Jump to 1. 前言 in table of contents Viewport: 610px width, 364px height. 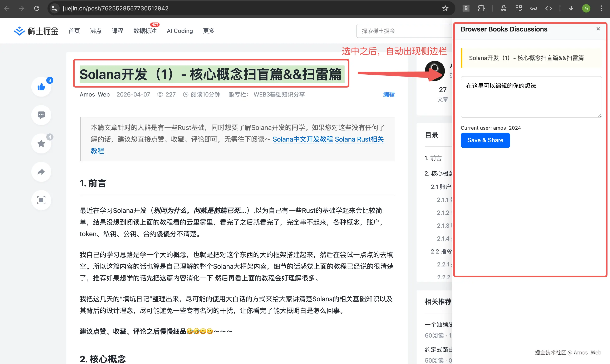pos(433,158)
